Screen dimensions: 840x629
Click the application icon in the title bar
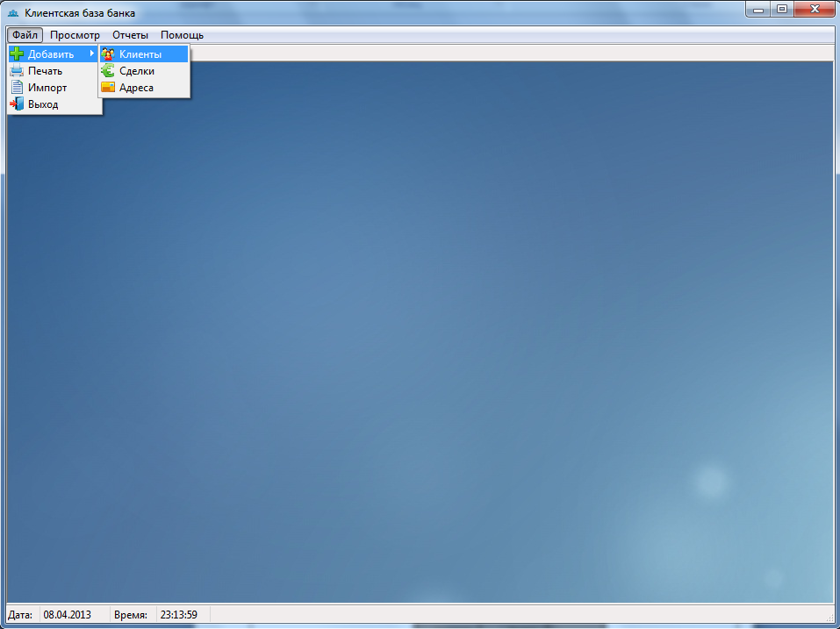(13, 13)
